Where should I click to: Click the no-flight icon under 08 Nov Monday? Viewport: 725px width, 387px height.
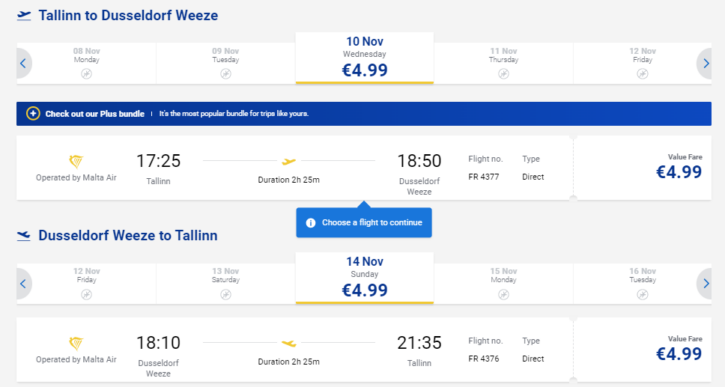86,74
